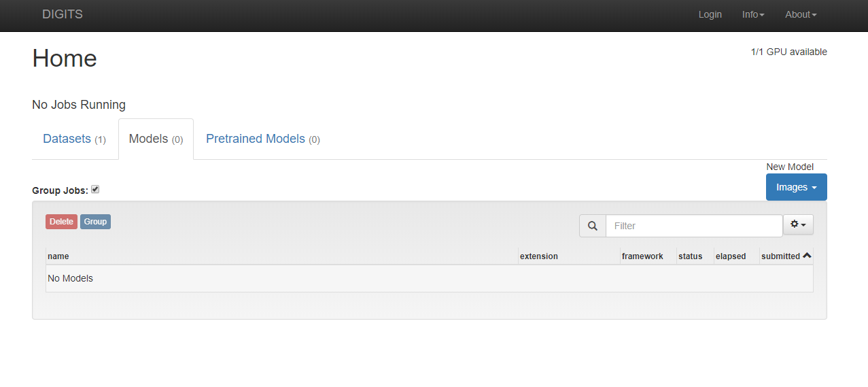The height and width of the screenshot is (387, 868).
Task: Toggle the Group Jobs checkbox
Action: 95,190
